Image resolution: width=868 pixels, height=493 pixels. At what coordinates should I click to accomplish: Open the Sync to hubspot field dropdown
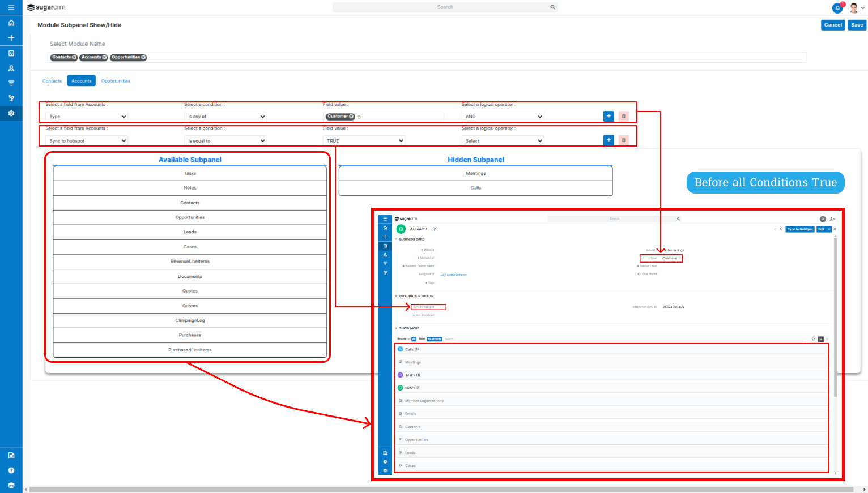pyautogui.click(x=87, y=140)
